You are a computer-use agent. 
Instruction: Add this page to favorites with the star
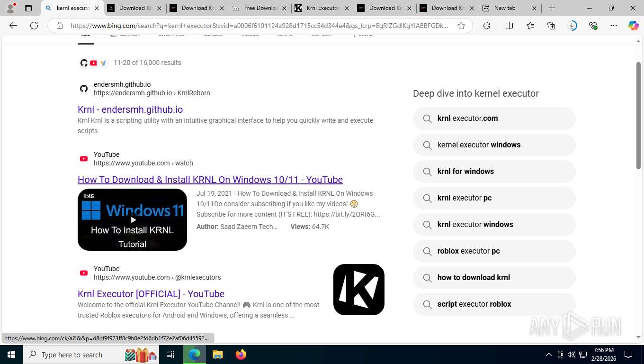461,26
